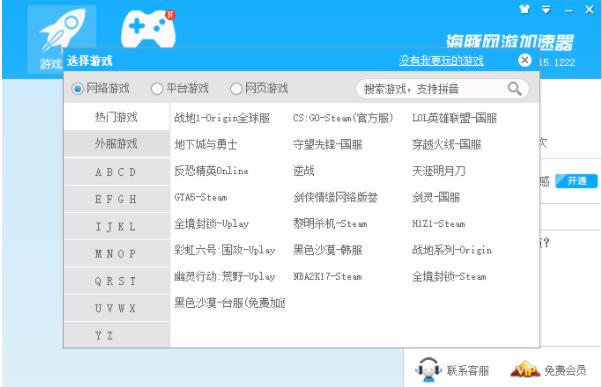The image size is (602, 387).
Task: Select the Y Z letter group
Action: tap(116, 335)
